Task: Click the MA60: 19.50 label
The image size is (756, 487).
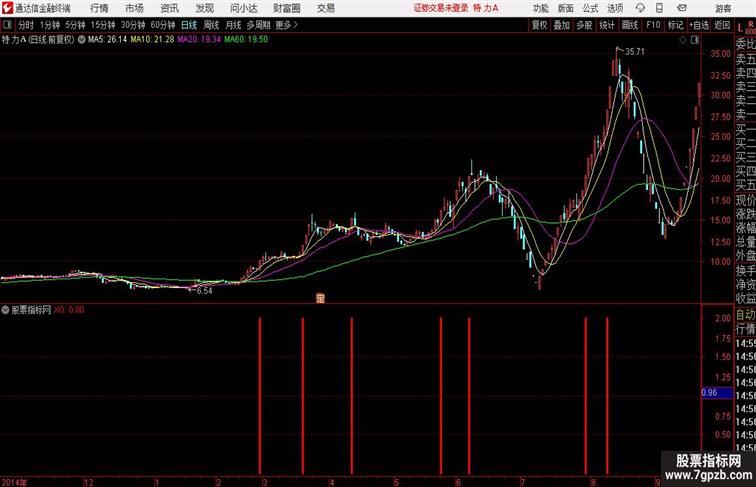Action: pyautogui.click(x=246, y=40)
